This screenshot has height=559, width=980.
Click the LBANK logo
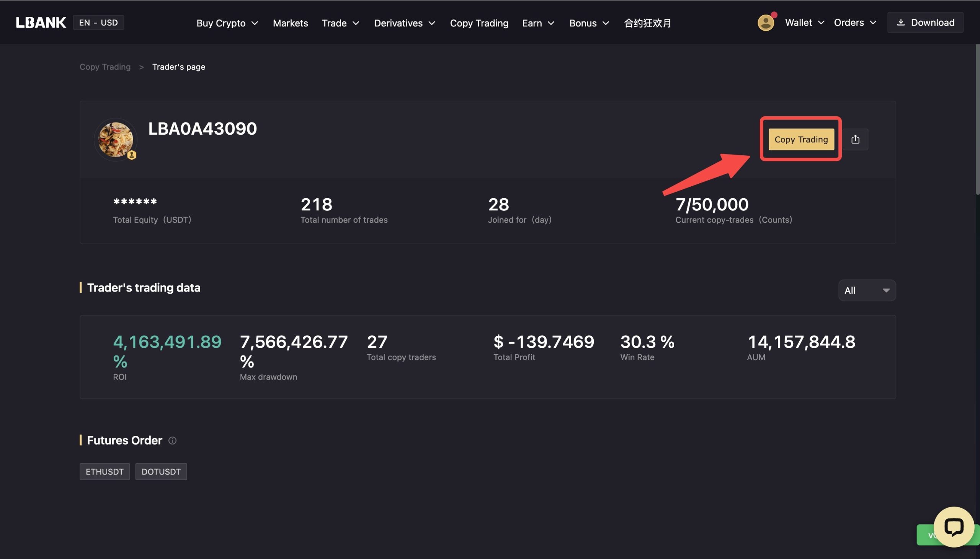[41, 23]
